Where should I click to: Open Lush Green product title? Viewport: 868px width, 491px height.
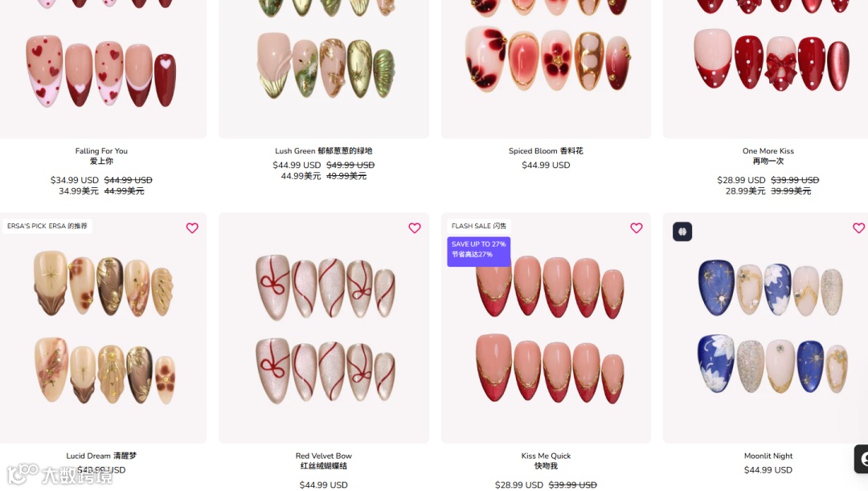tap(323, 150)
